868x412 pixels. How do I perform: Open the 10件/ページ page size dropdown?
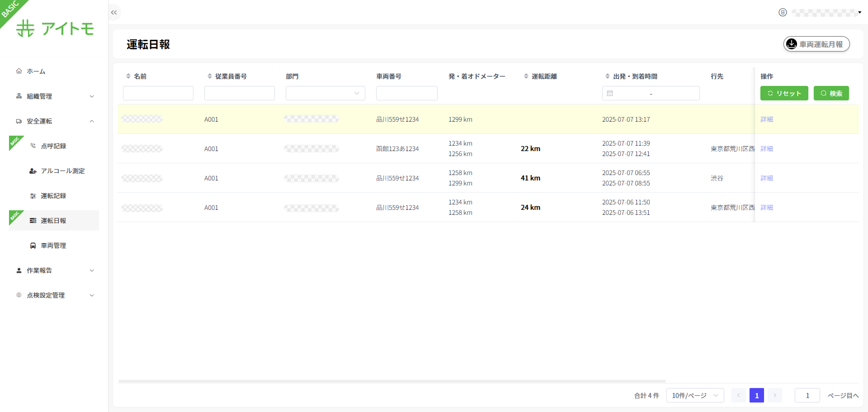click(x=694, y=395)
